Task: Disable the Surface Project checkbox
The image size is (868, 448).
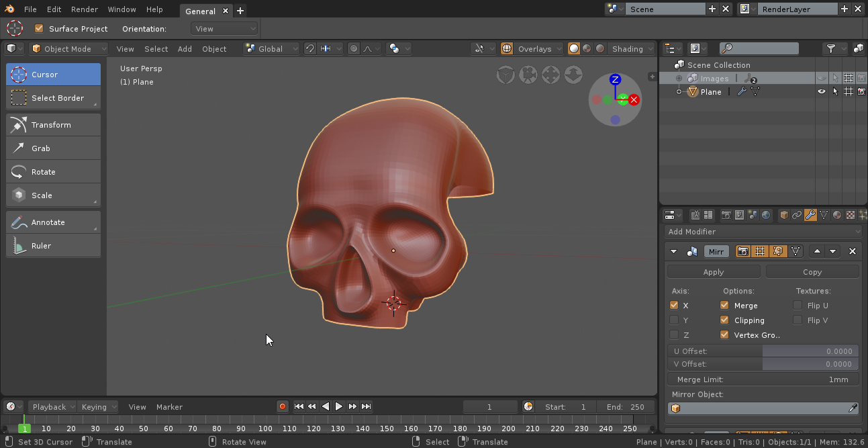Action: coord(39,29)
